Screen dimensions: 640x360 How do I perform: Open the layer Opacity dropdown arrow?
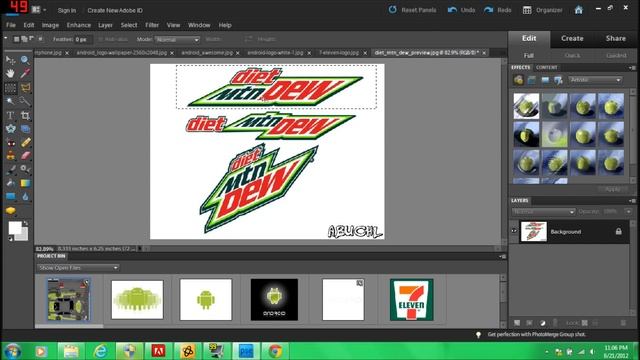click(628, 211)
